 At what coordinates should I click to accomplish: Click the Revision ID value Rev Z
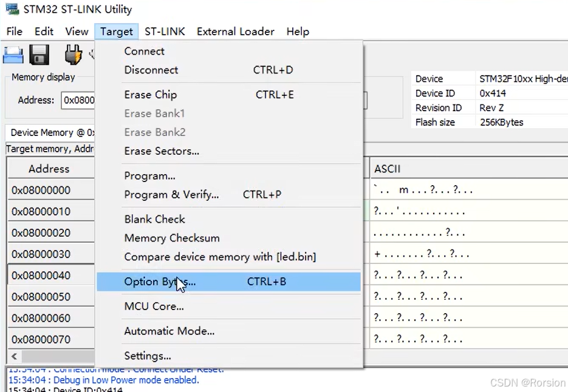pos(491,108)
